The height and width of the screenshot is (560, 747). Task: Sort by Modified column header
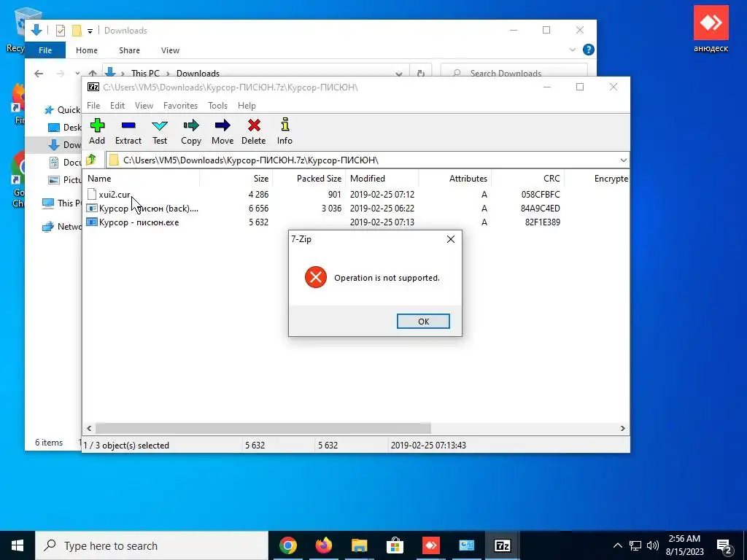tap(382, 179)
